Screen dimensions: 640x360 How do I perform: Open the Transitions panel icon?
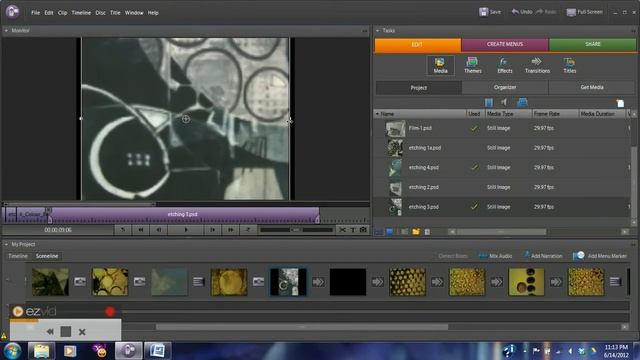(x=537, y=65)
